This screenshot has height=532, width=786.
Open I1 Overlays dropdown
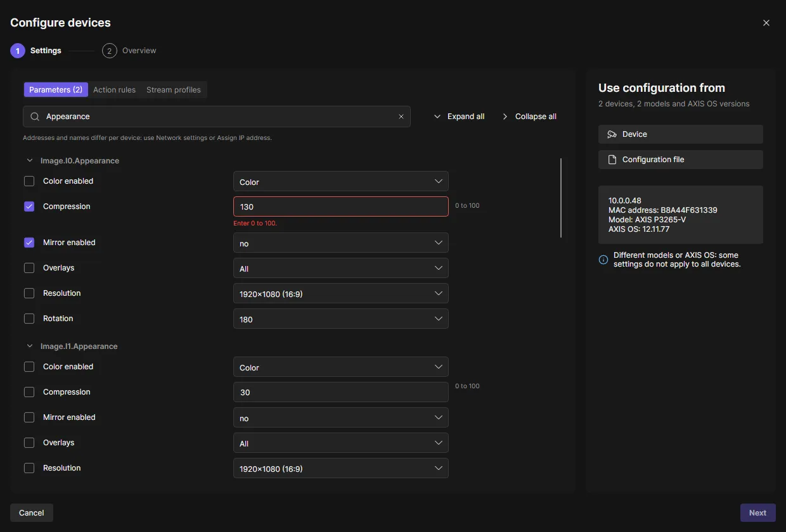(341, 443)
